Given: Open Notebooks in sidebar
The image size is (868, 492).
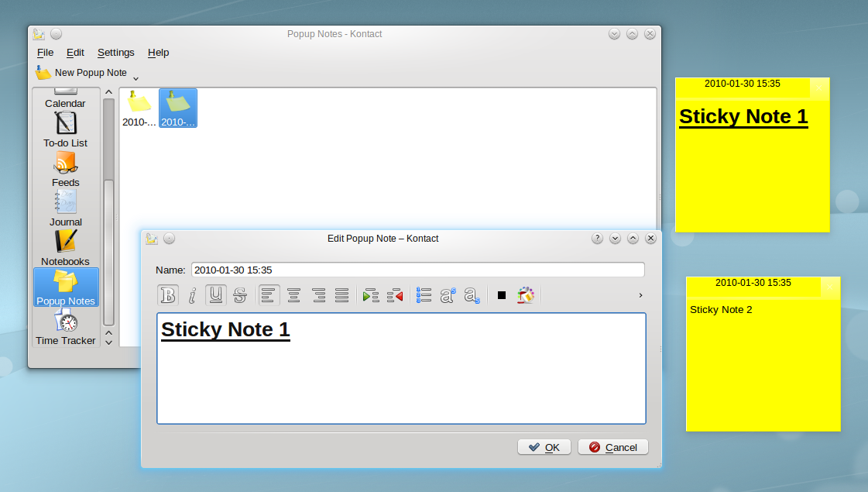Looking at the screenshot, I should click(x=65, y=248).
